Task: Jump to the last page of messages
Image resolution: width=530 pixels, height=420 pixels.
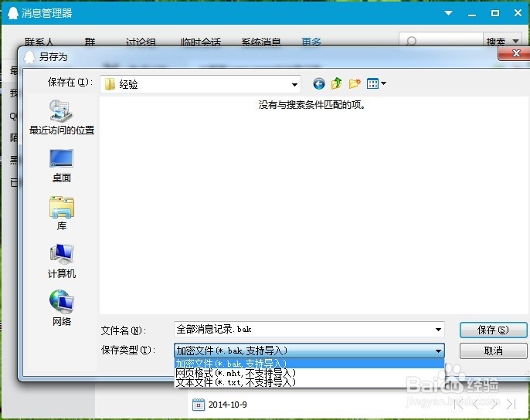Action: (x=511, y=404)
